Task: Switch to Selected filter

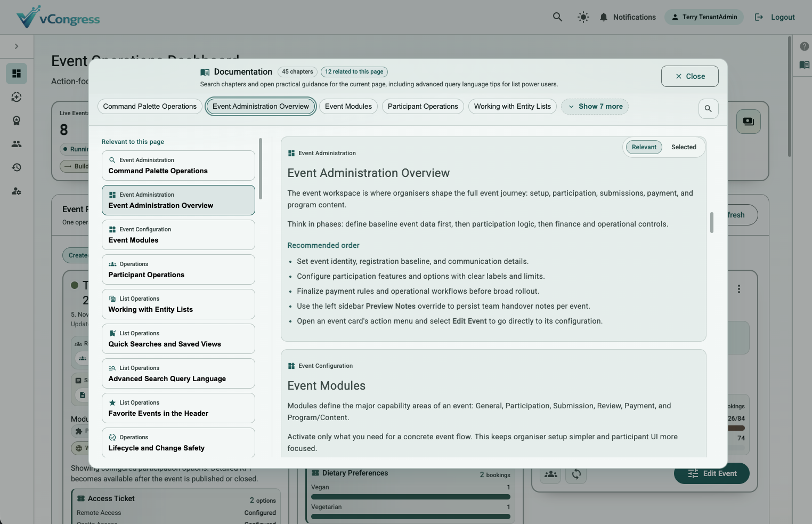Action: (684, 147)
